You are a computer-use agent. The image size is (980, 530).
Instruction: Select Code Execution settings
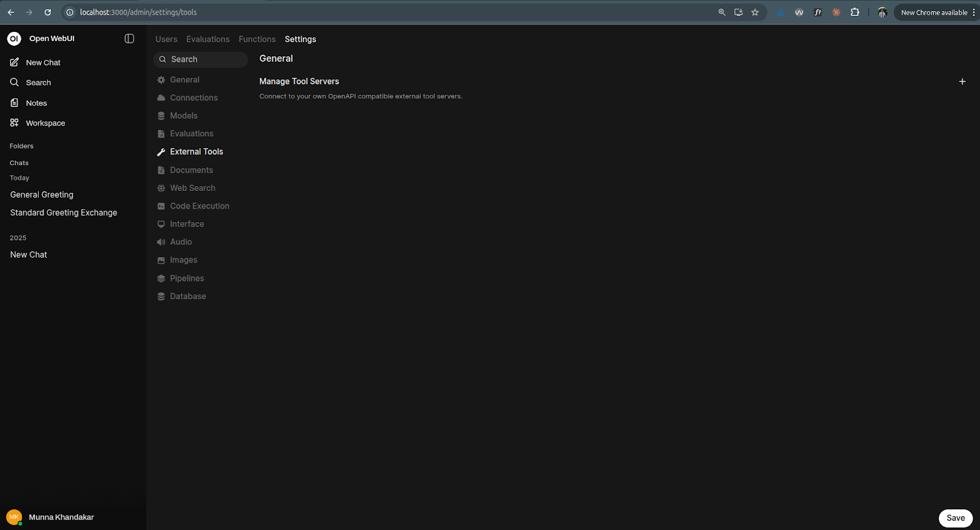tap(199, 206)
